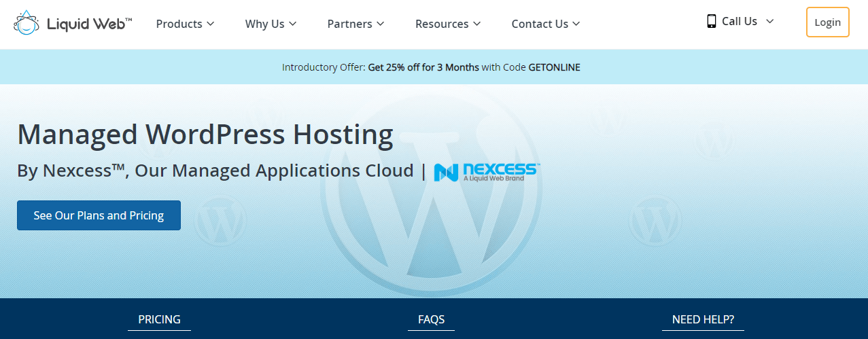Open the Partners menu

355,24
